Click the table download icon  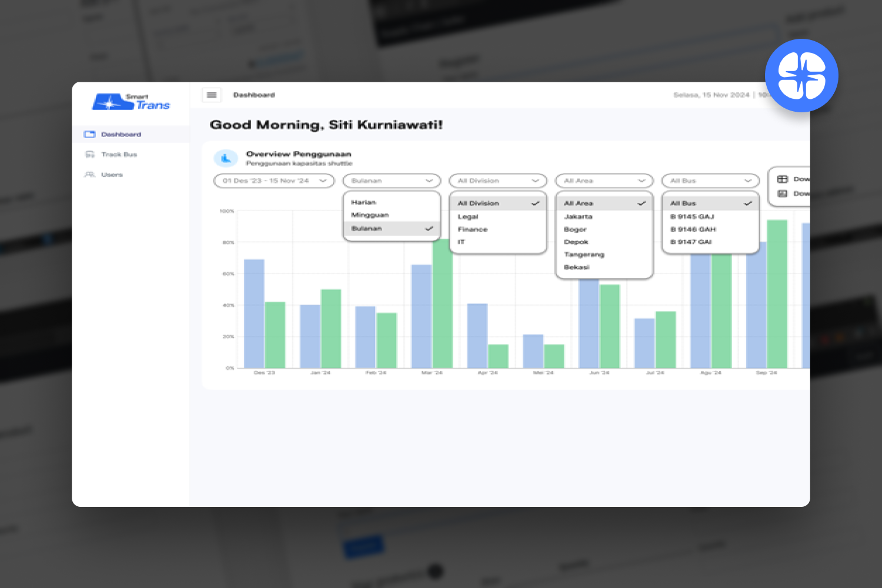pyautogui.click(x=783, y=179)
